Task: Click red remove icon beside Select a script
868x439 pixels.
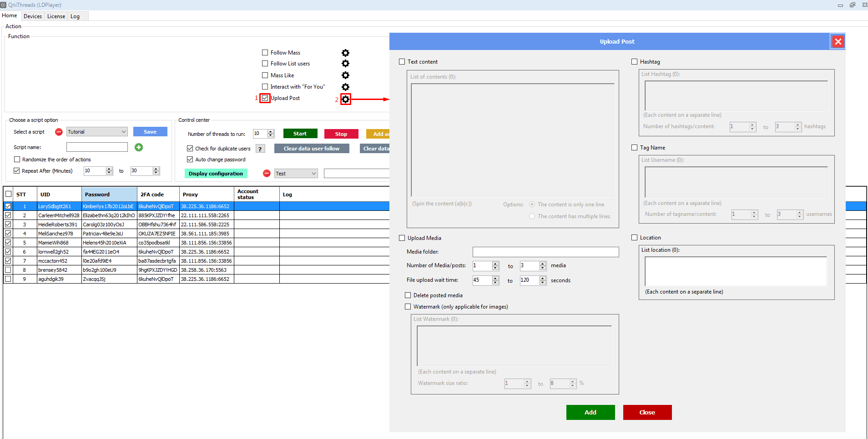Action: pos(59,132)
